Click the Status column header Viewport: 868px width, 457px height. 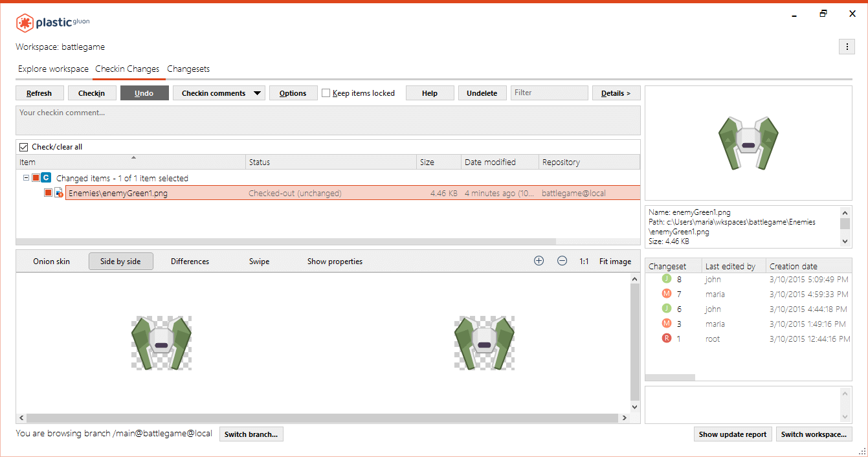click(x=331, y=162)
